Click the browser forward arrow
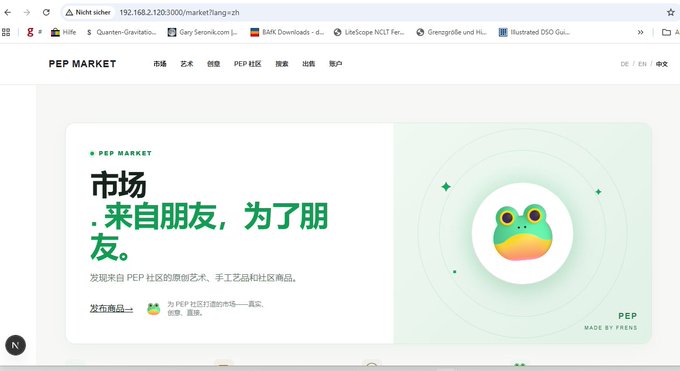 27,13
